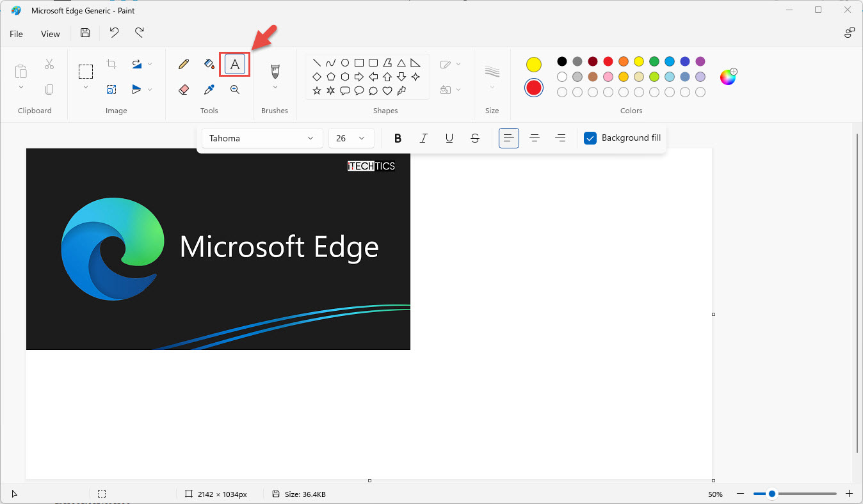Click the canvas bottom-right resize handle
This screenshot has width=863, height=504.
(x=713, y=480)
